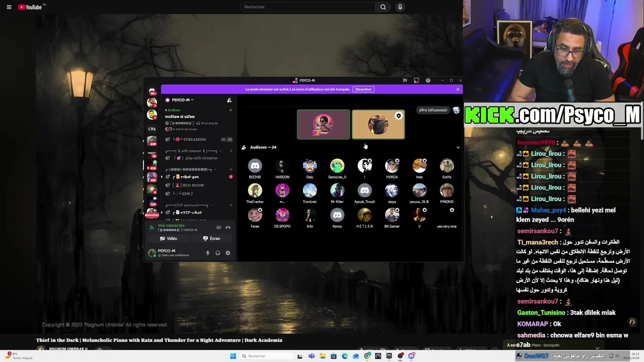The width and height of the screenshot is (644, 362).
Task: Open File Explorer from the taskbar
Action: 322,356
